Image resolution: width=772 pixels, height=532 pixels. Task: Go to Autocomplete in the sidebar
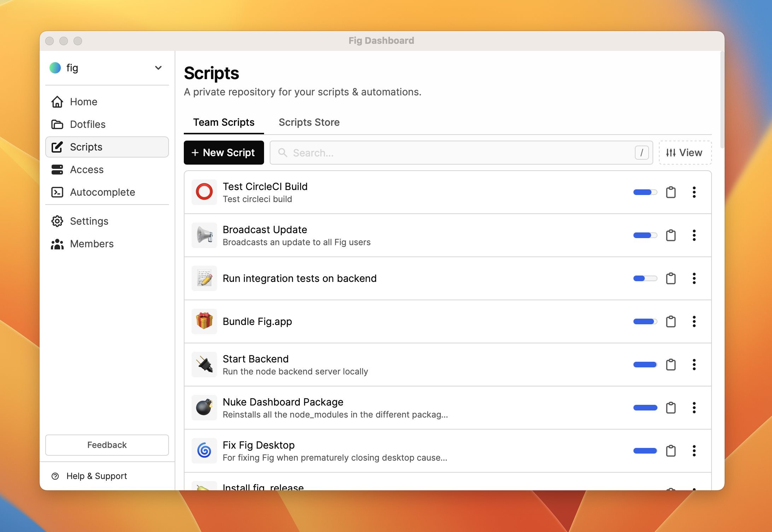pyautogui.click(x=107, y=192)
